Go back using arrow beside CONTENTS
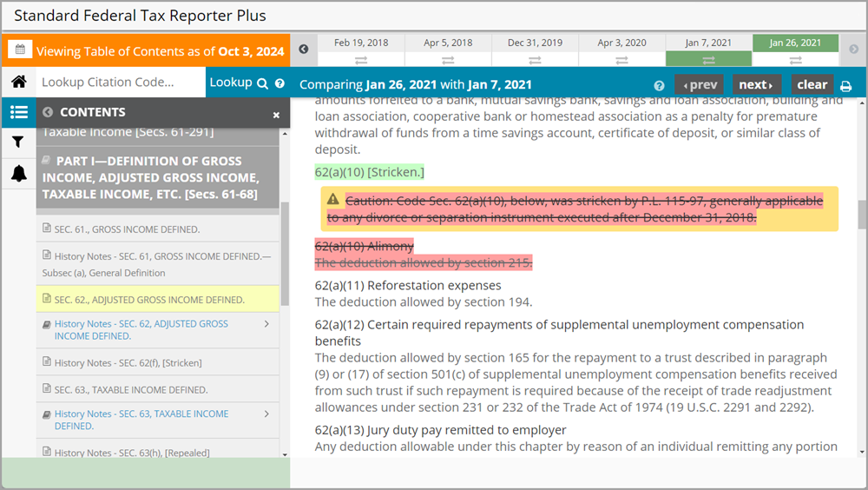868x490 pixels. click(48, 112)
